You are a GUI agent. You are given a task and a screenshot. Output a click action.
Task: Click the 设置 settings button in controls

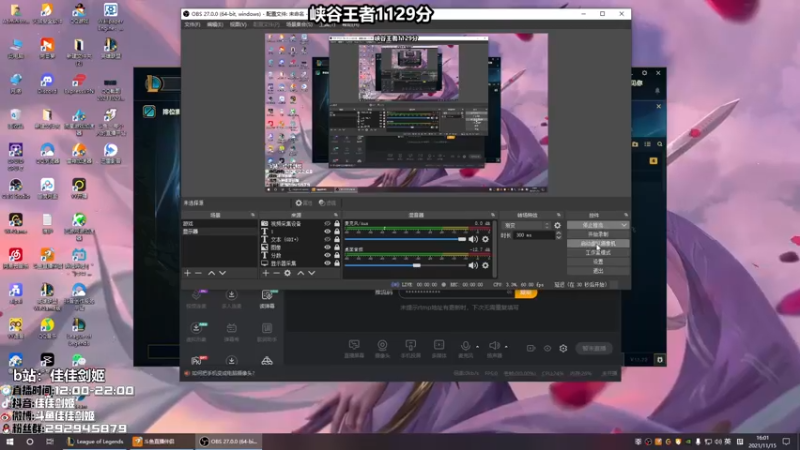598,262
